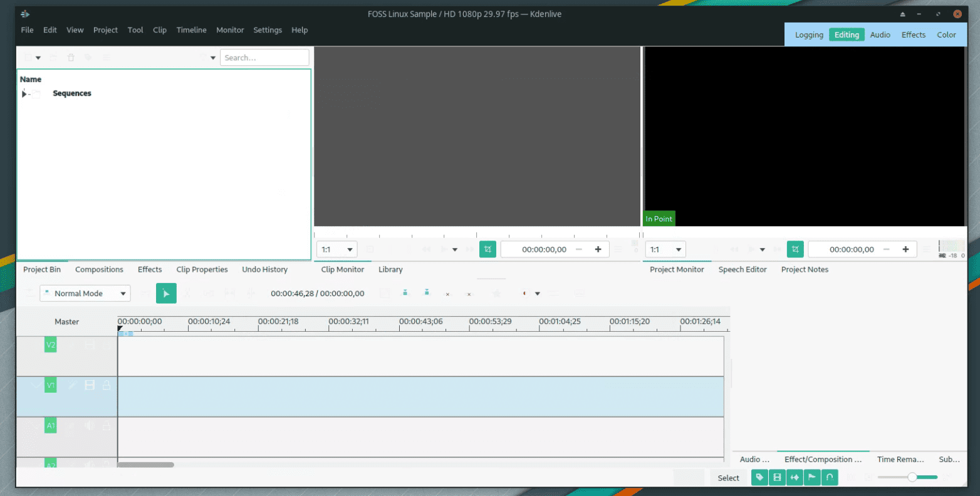Expand the Sequences folder in project bin
This screenshot has width=980, height=496.
coord(24,94)
